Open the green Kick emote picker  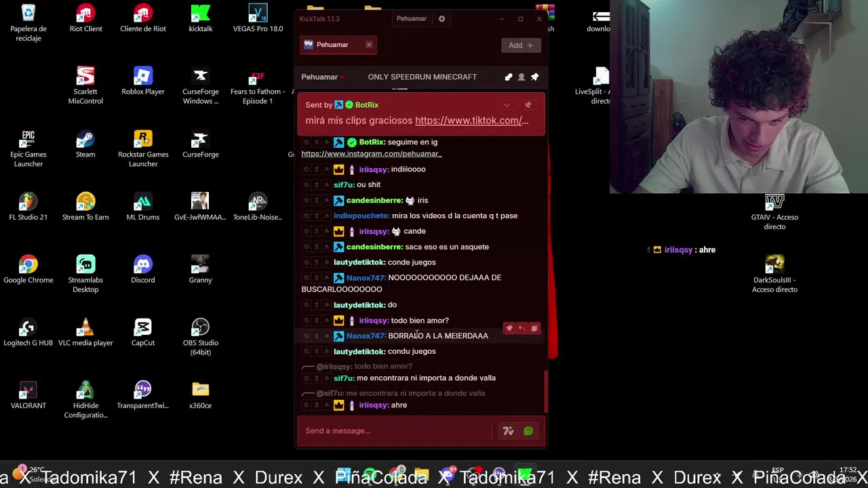[528, 431]
